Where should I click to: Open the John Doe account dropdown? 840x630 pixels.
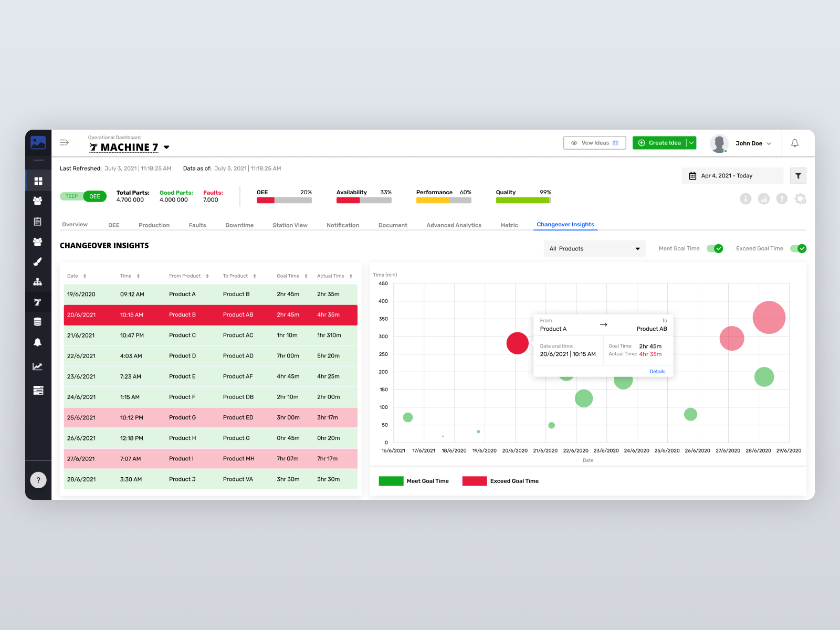768,143
